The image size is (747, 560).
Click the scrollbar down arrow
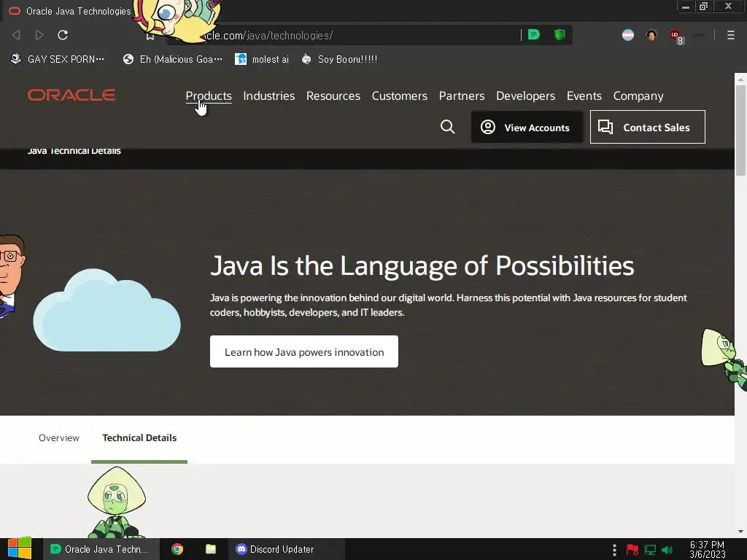point(740,532)
